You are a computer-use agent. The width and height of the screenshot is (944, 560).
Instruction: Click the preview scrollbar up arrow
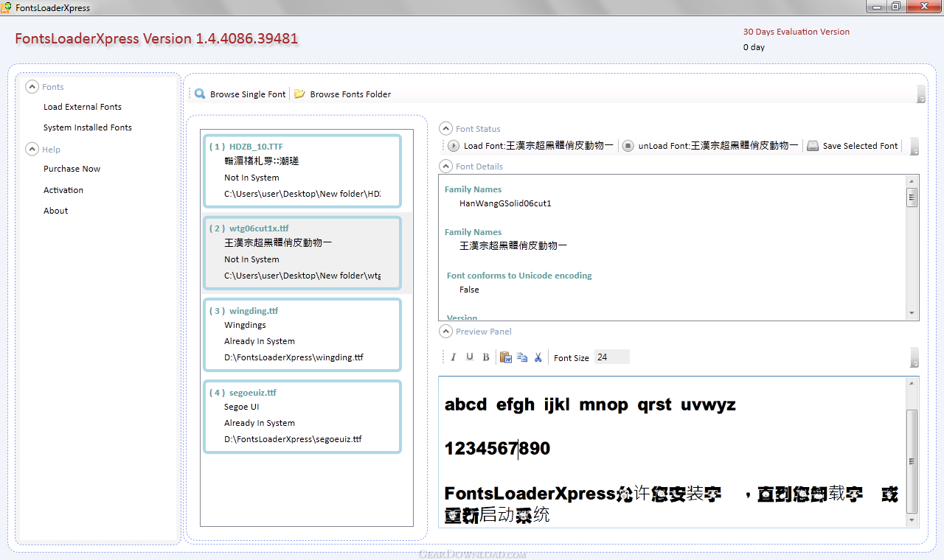[x=912, y=382]
